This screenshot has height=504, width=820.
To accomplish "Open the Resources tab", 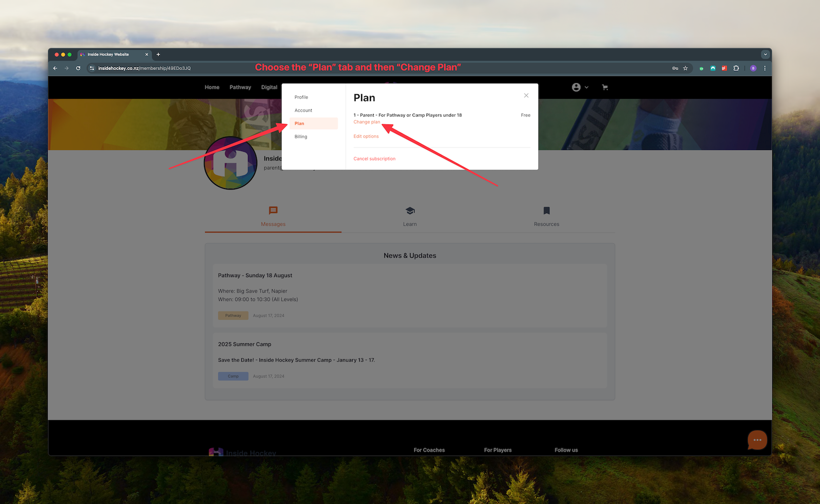I will tap(546, 217).
